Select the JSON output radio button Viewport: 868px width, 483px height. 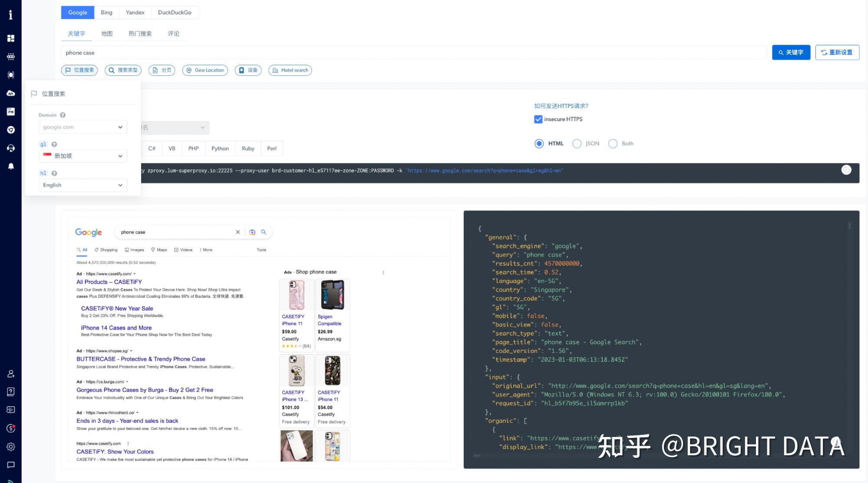click(577, 144)
